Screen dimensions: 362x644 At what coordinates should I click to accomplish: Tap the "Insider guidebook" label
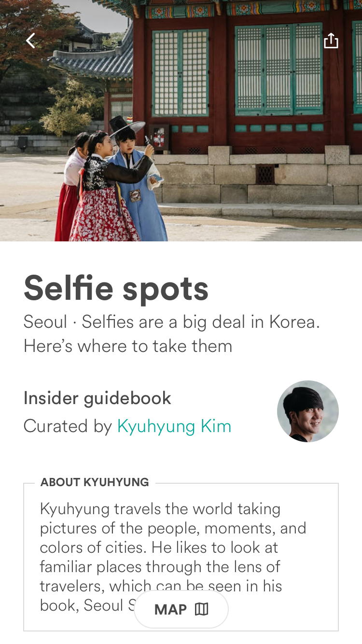97,398
